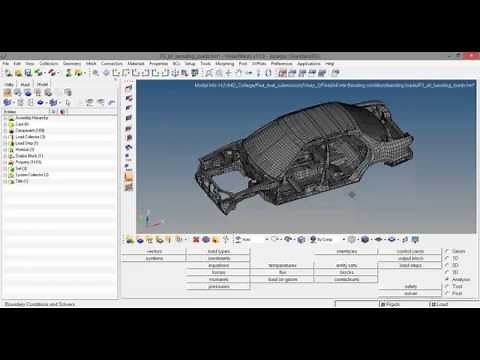Click the topmost icon in the vertical visualization toolbar
Screen dimensions: 480x360
pos(129,88)
